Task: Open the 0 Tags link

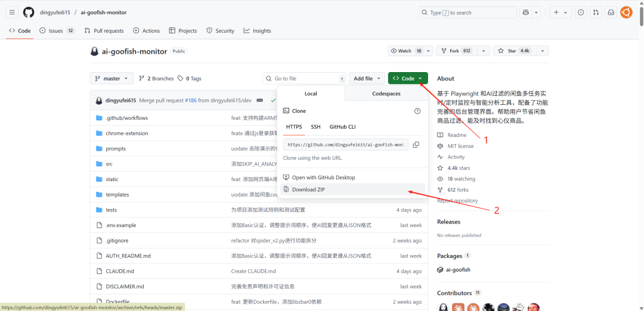Action: point(190,79)
